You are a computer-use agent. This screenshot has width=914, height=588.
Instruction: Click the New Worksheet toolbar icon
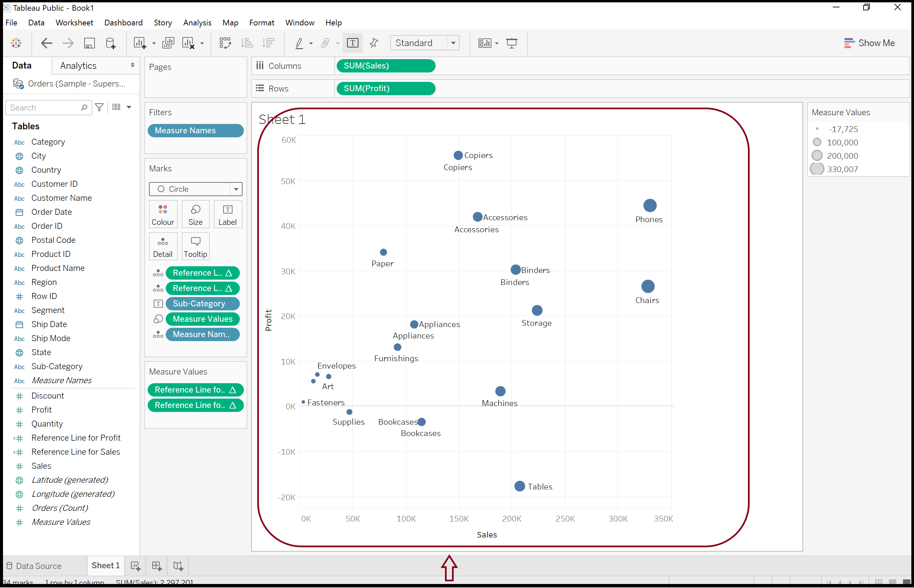(x=140, y=43)
